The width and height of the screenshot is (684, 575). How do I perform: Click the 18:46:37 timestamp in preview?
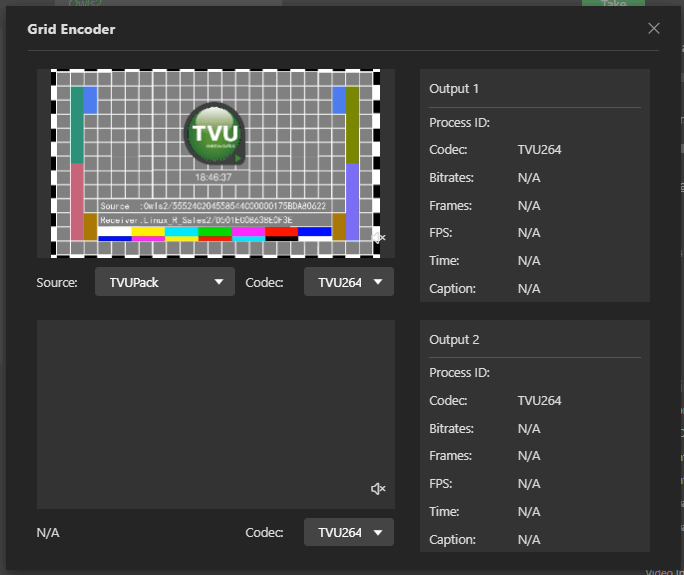click(213, 177)
